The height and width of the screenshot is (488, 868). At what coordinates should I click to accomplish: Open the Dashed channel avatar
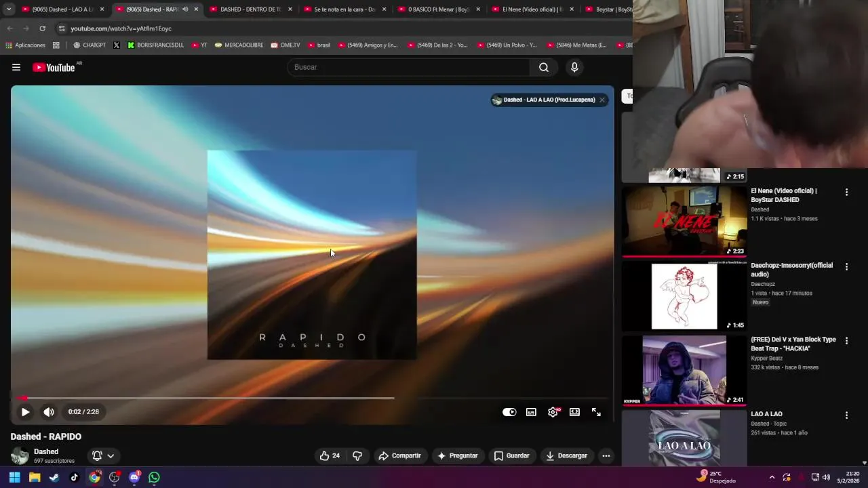[20, 455]
